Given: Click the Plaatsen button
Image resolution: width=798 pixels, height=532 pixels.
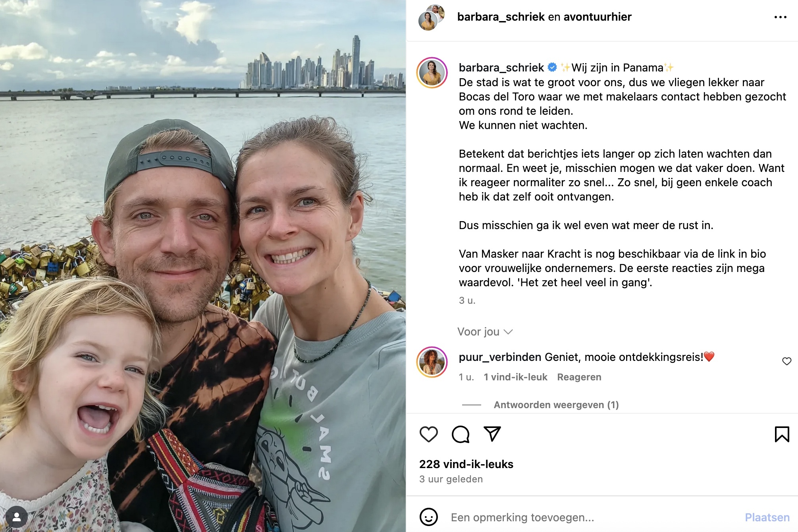Looking at the screenshot, I should point(767,517).
